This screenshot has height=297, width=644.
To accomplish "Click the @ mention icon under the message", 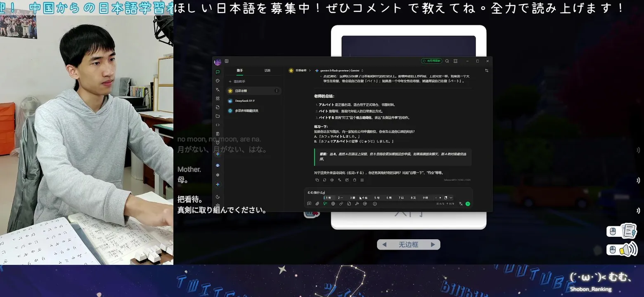I will (x=332, y=180).
